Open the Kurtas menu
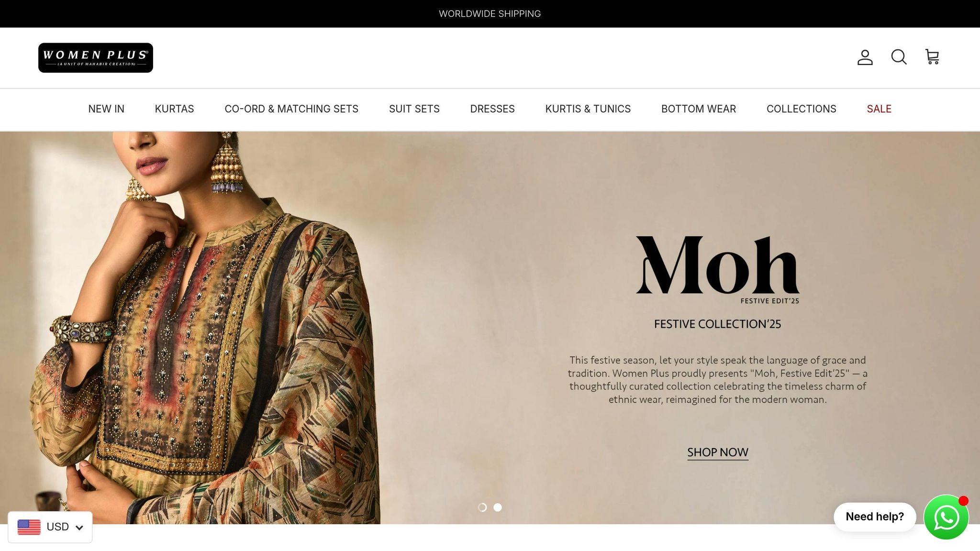Viewport: 980px width, 551px height. pos(174,109)
